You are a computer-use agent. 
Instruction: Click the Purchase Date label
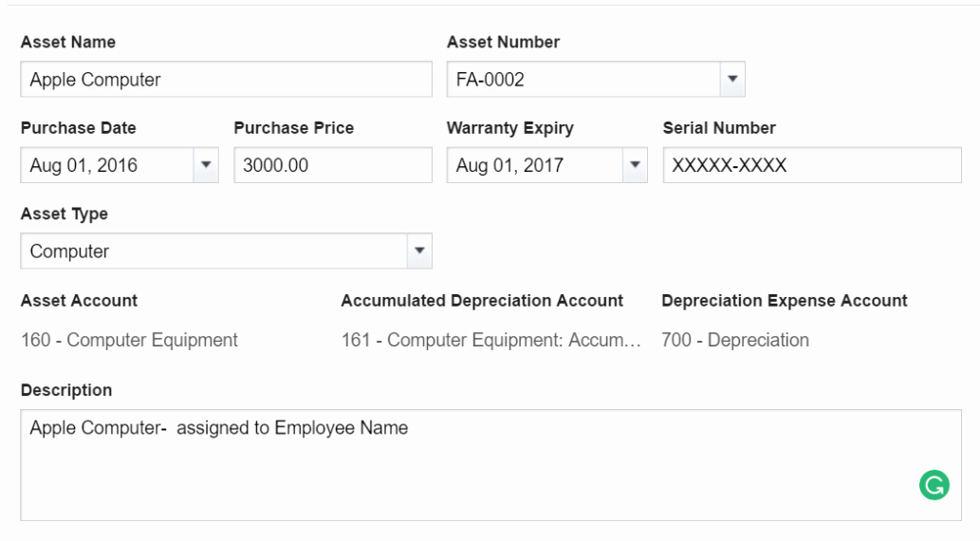click(x=78, y=127)
